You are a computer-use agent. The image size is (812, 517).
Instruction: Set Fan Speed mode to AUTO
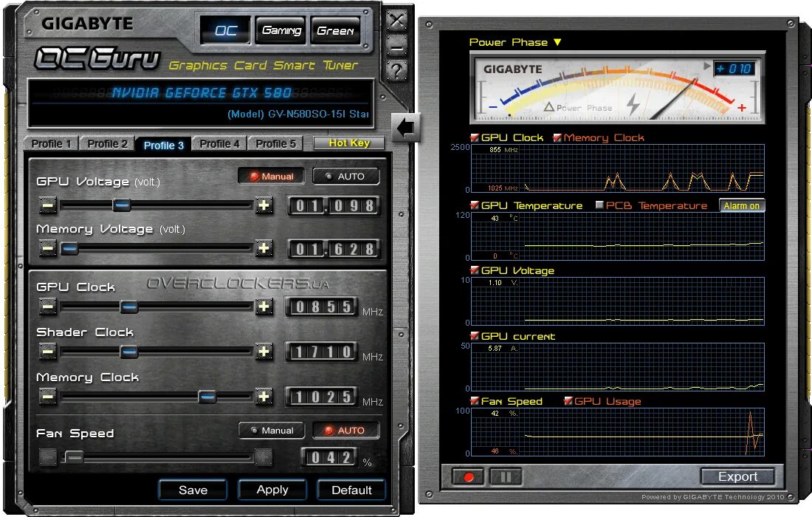[x=346, y=430]
